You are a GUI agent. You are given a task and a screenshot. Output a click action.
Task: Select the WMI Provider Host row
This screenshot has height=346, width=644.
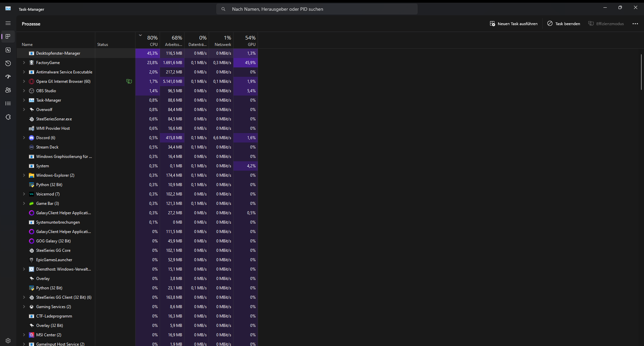(x=137, y=128)
